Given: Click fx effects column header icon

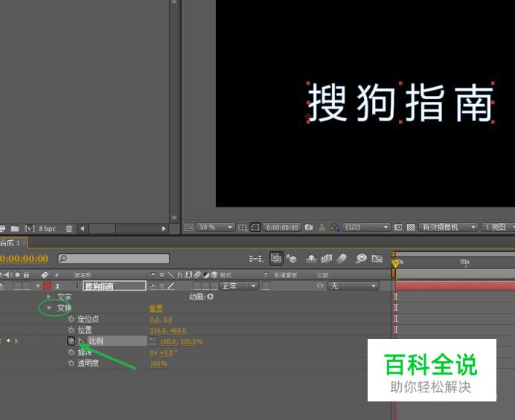Looking at the screenshot, I should (x=180, y=274).
